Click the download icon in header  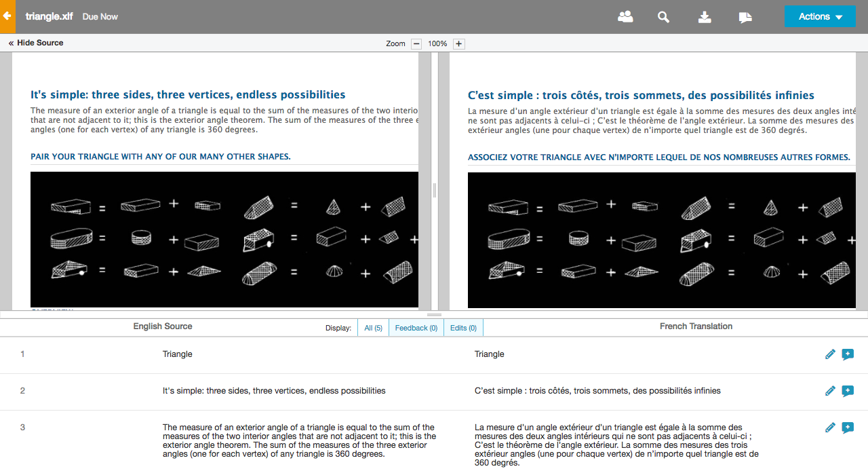click(x=705, y=17)
